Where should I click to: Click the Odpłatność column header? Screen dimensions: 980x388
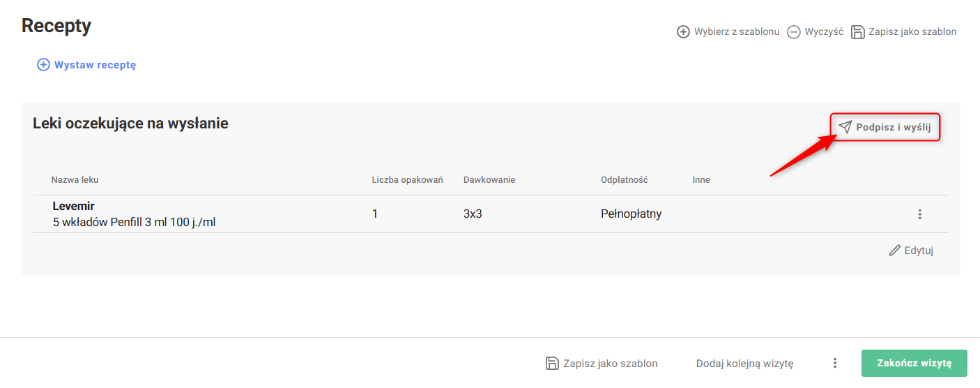(625, 180)
